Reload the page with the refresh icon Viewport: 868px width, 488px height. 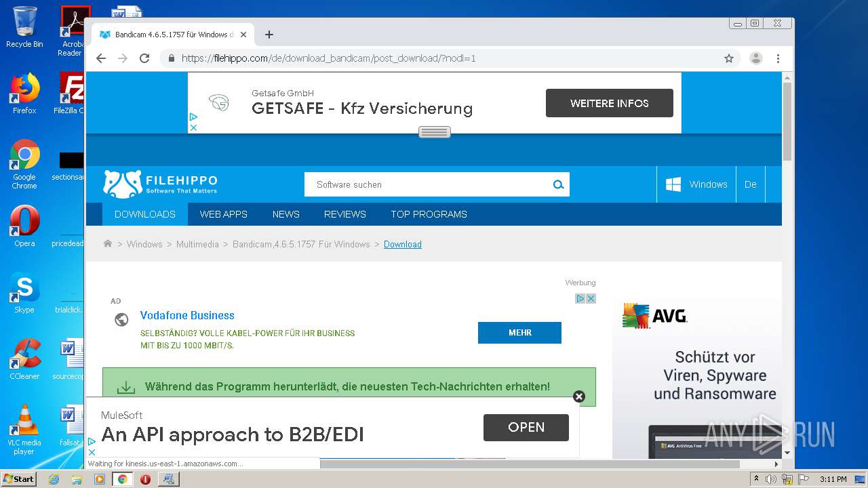(144, 58)
